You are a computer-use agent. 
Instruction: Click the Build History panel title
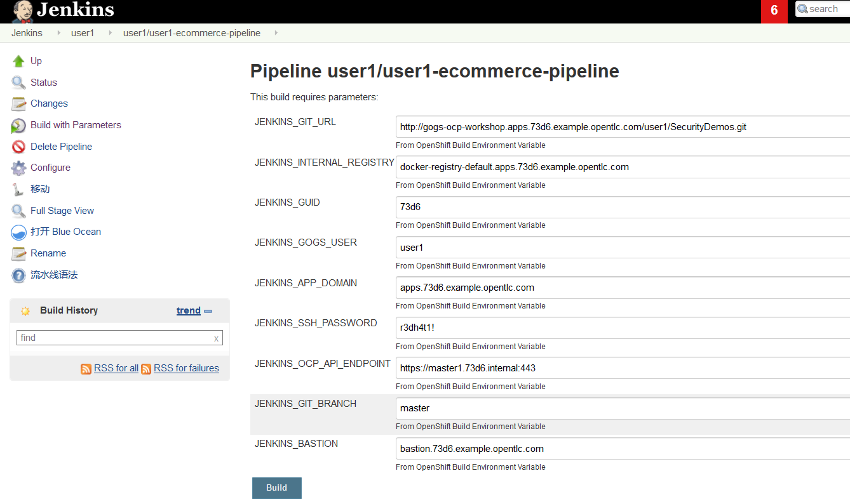coord(69,310)
